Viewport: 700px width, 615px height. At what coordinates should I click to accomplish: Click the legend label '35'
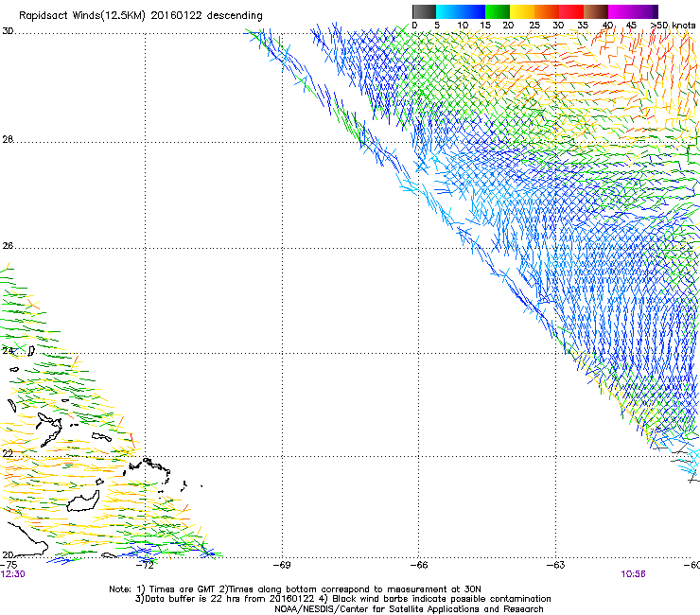tap(583, 26)
